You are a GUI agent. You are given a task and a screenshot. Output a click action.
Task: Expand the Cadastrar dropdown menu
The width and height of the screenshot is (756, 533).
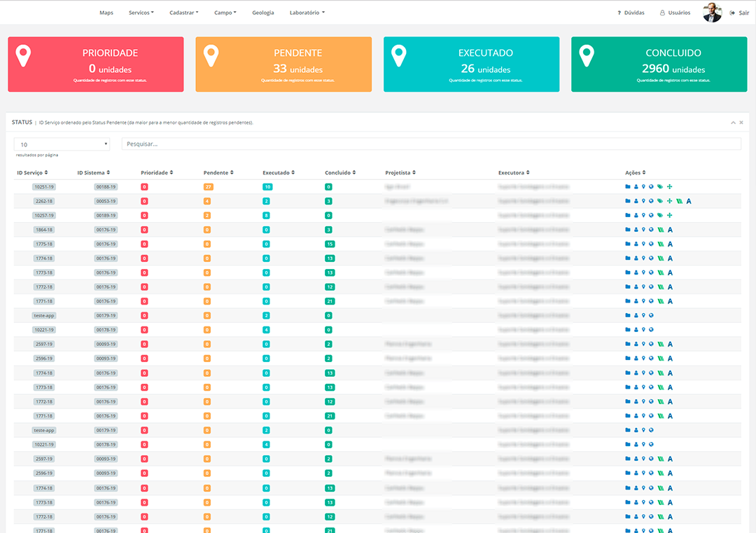click(x=183, y=13)
